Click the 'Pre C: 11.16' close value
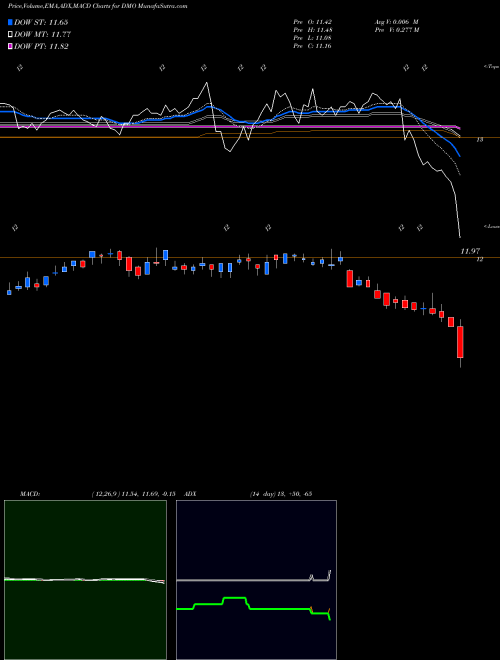500x660 pixels. pos(313,46)
